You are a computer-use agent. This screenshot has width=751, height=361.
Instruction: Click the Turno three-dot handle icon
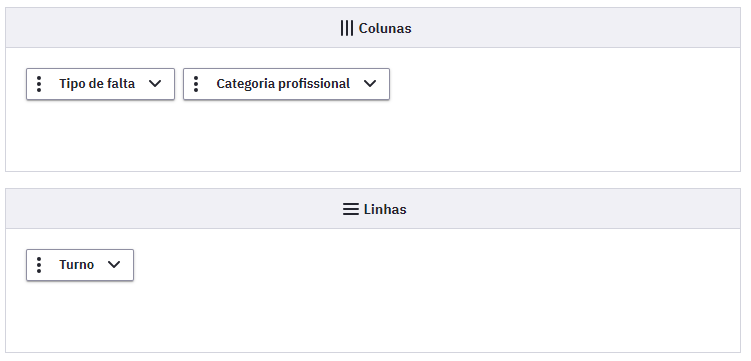(x=39, y=265)
